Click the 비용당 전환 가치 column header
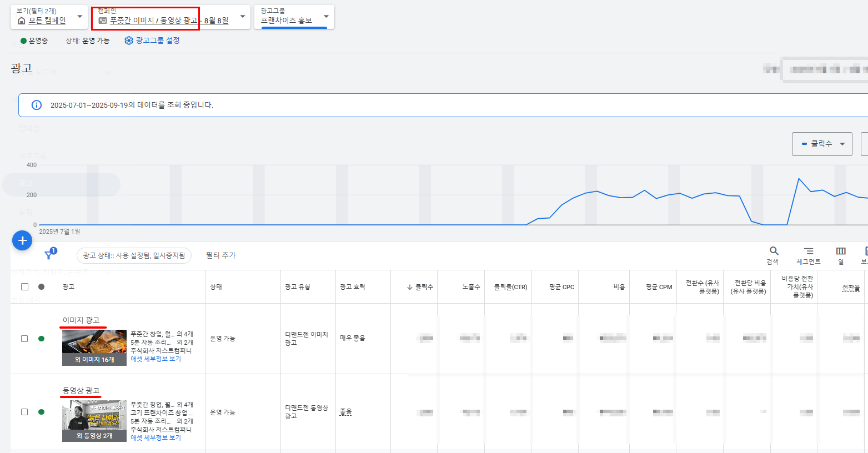 coord(797,286)
